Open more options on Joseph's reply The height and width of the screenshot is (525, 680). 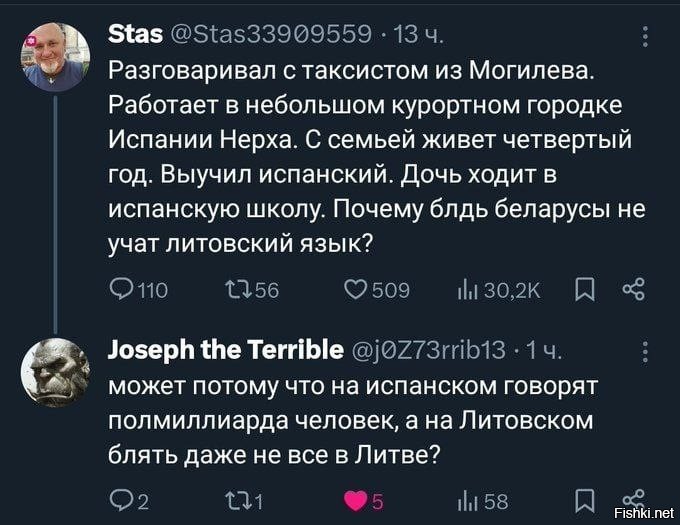(x=645, y=349)
